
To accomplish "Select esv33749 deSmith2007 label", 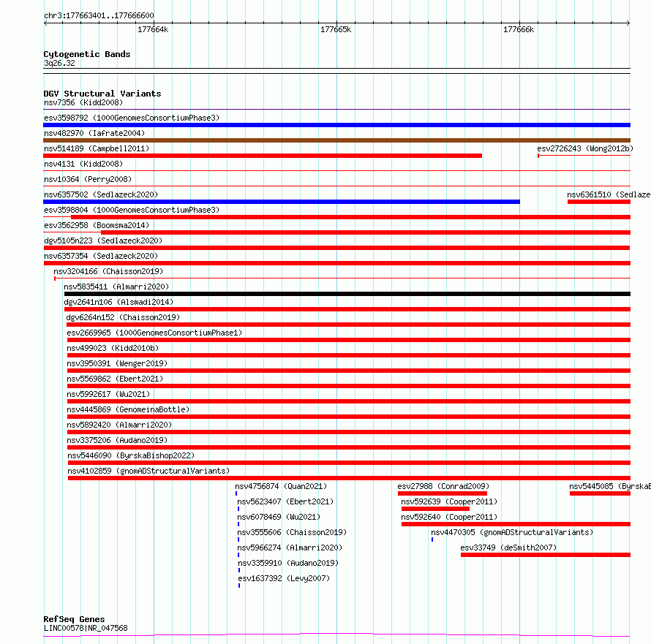I will click(x=508, y=548).
